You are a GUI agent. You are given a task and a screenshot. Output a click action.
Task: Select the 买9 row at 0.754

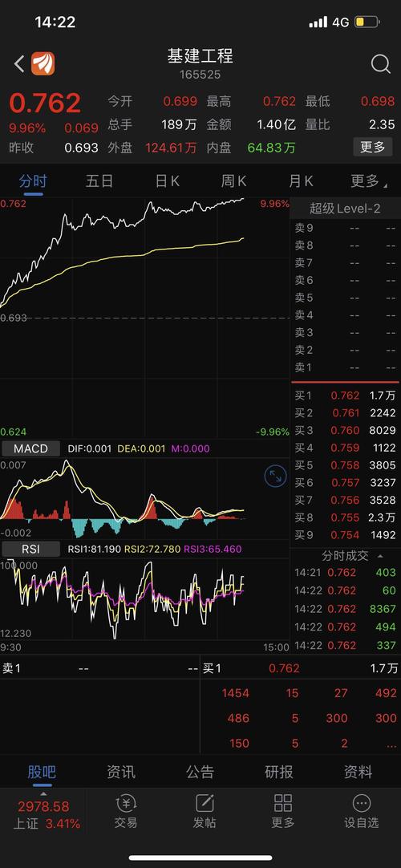coord(345,535)
